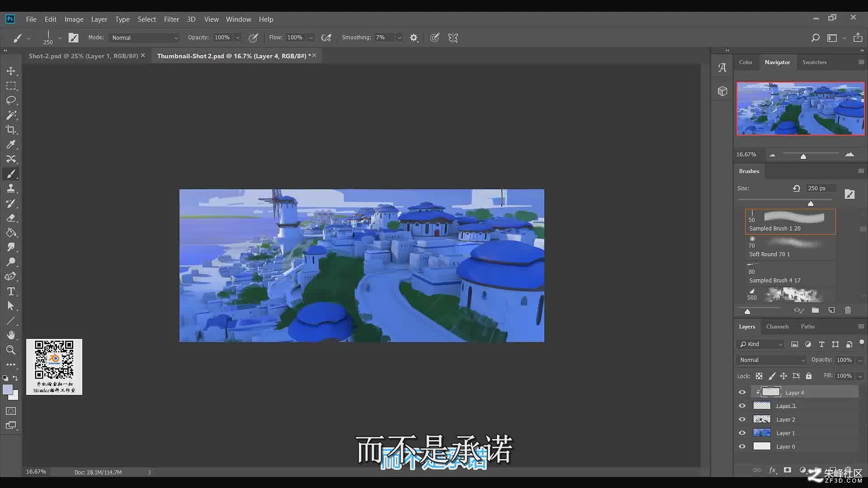This screenshot has height=488, width=868.
Task: Toggle lock transparent pixels
Action: pos(759,376)
